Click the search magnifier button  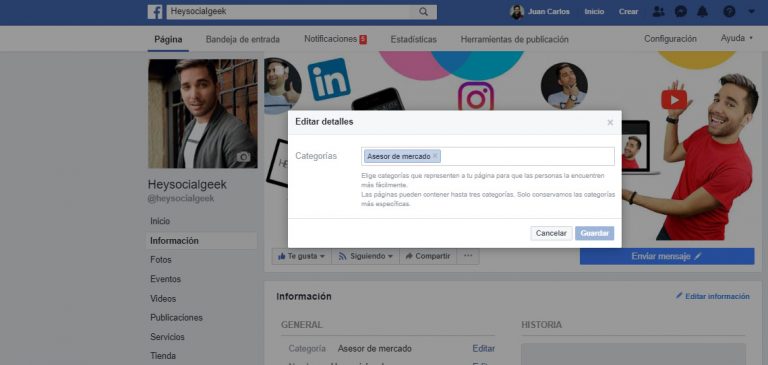[x=423, y=12]
